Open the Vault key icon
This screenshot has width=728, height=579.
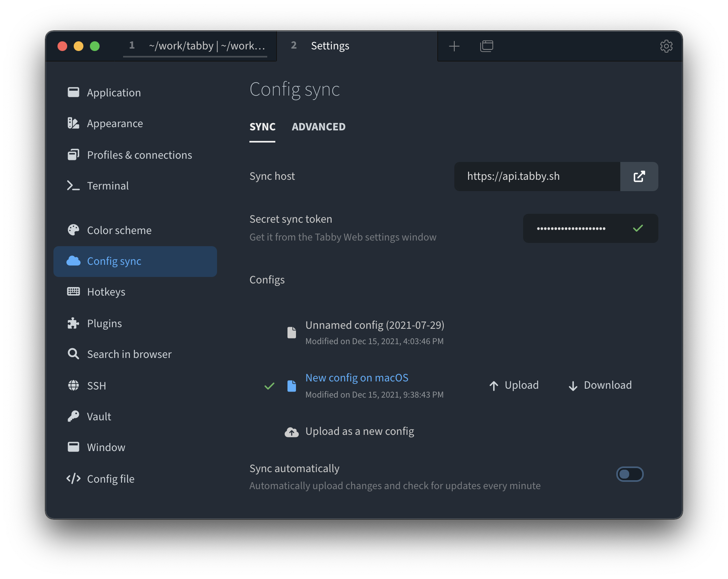pyautogui.click(x=73, y=416)
